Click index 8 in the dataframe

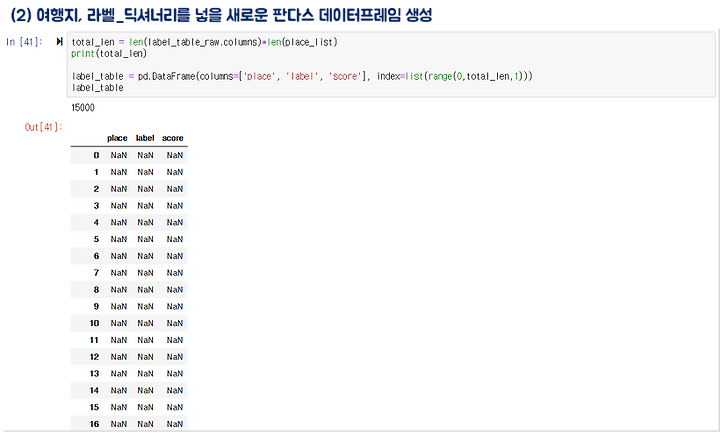96,290
